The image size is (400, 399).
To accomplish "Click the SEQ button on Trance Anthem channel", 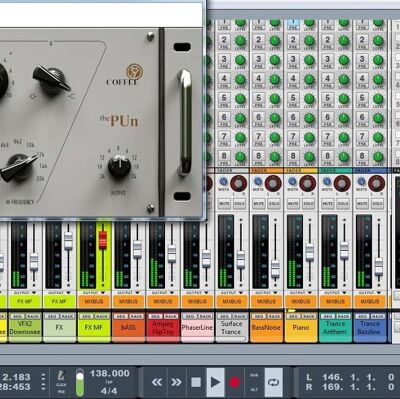I will click(x=328, y=316).
